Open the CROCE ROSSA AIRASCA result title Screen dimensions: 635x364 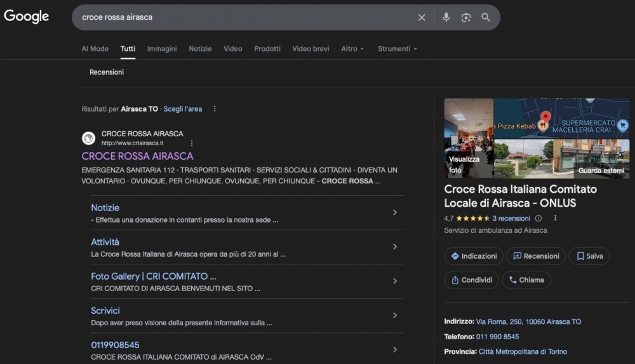[137, 156]
